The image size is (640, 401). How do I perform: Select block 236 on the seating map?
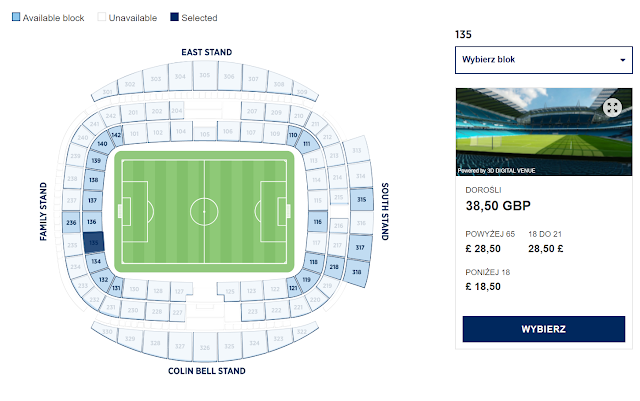[71, 222]
